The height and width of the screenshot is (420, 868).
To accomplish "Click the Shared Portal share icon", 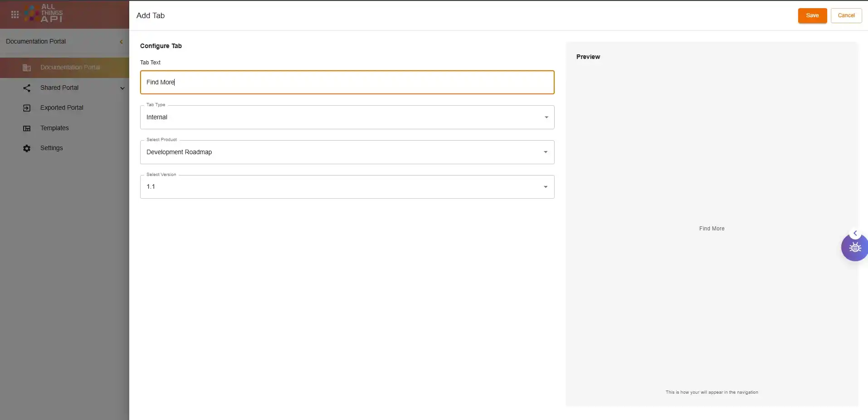I will [x=27, y=88].
